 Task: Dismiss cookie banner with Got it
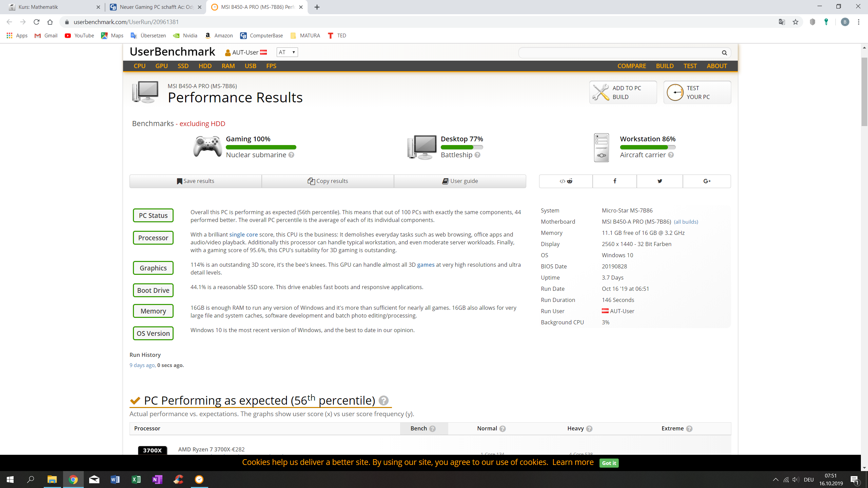coord(609,463)
